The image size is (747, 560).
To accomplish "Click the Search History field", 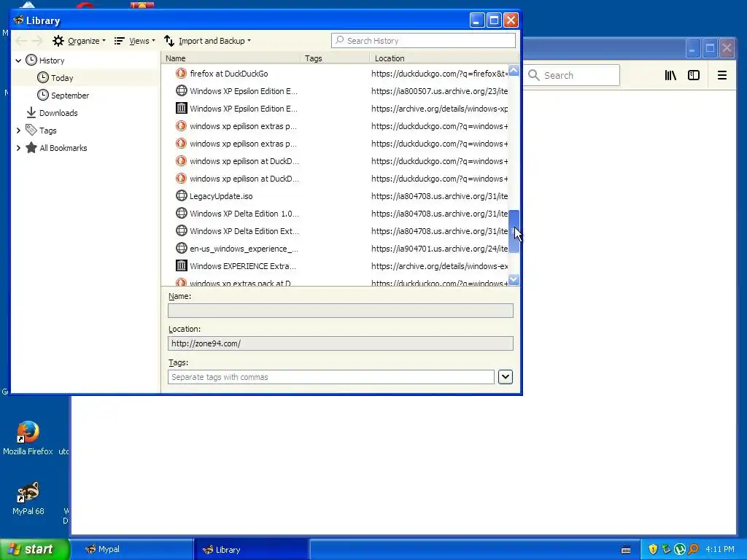I will pyautogui.click(x=424, y=41).
